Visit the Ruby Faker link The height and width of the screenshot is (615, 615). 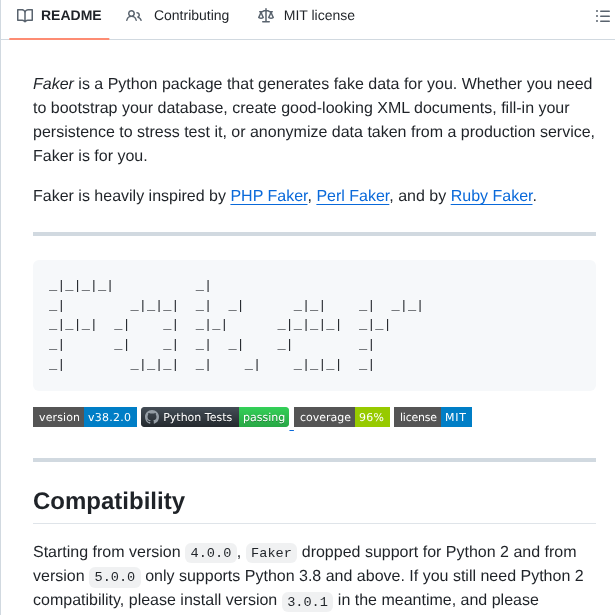(492, 196)
